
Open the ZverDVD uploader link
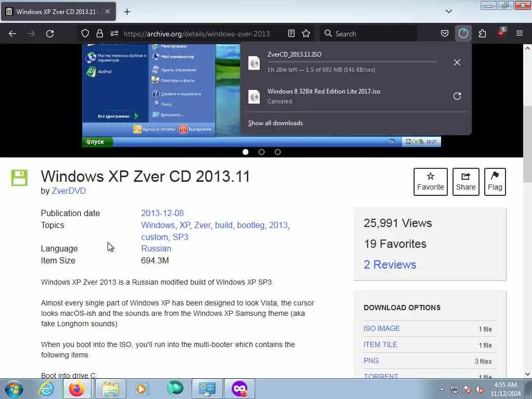coord(69,191)
